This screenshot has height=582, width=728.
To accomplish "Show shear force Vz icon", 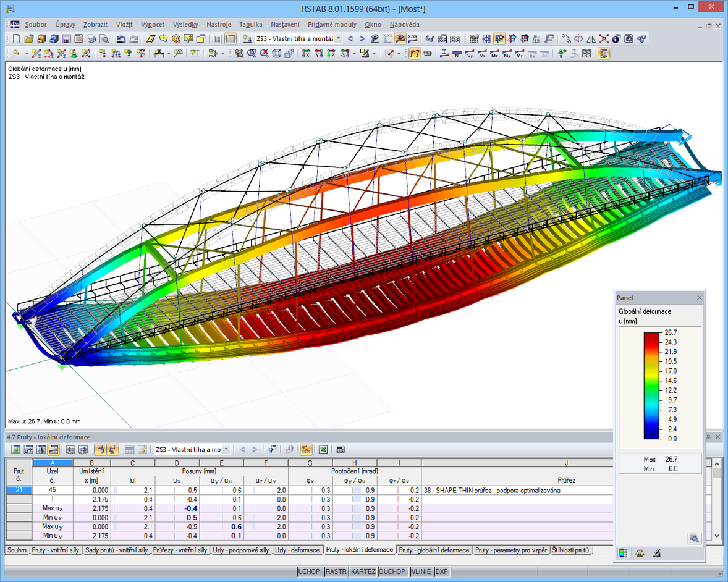I will click(x=483, y=53).
